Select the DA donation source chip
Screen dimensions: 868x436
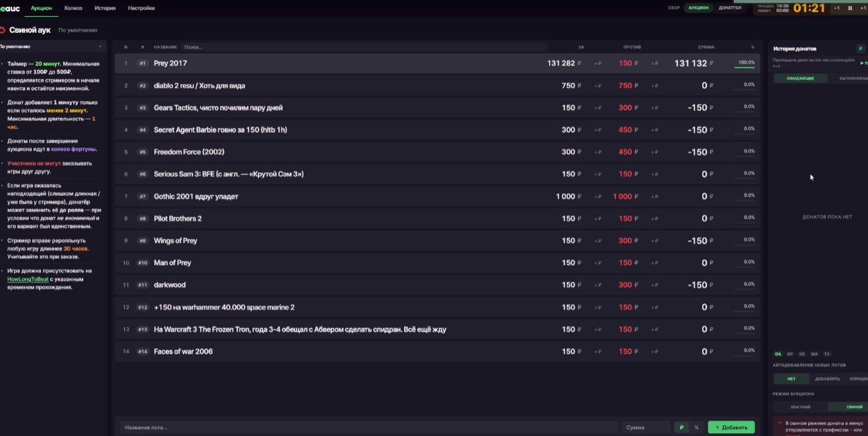pos(778,353)
